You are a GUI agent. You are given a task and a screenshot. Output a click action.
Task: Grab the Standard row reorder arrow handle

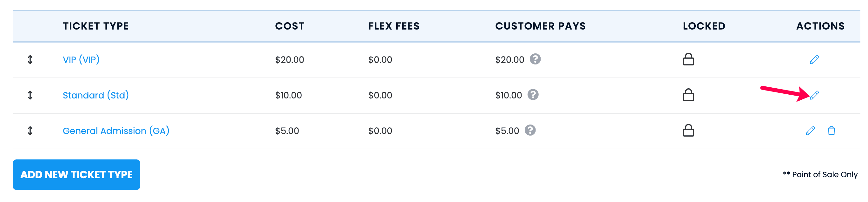[x=30, y=95]
